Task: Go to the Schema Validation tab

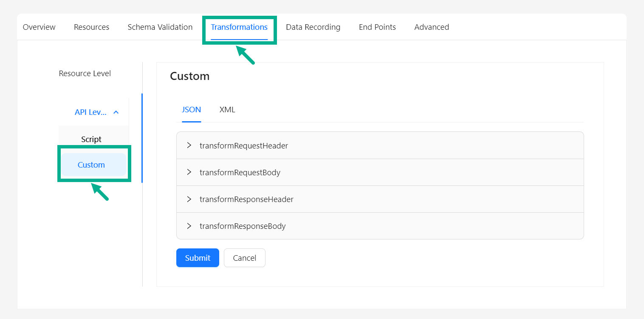Action: [160, 27]
